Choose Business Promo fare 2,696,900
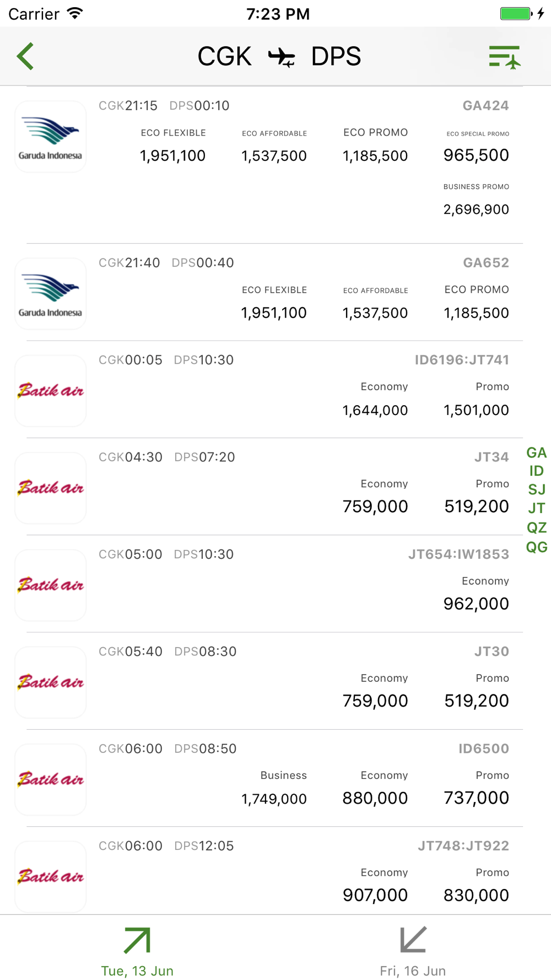Screen dimensions: 551x980 point(477,200)
